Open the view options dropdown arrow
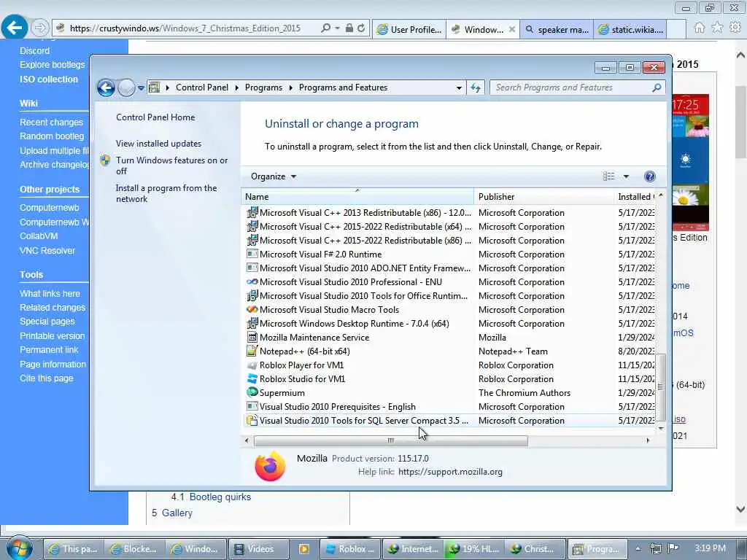 (626, 176)
